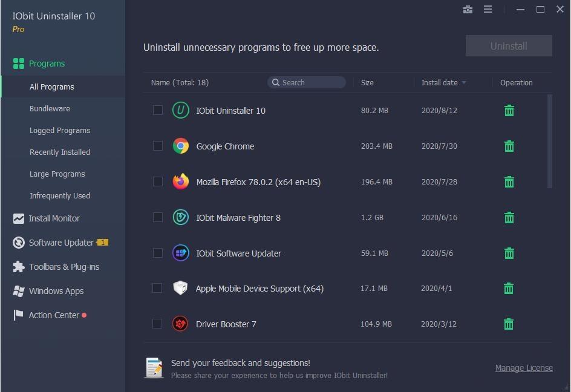Click the Google Chrome logo icon

181,146
